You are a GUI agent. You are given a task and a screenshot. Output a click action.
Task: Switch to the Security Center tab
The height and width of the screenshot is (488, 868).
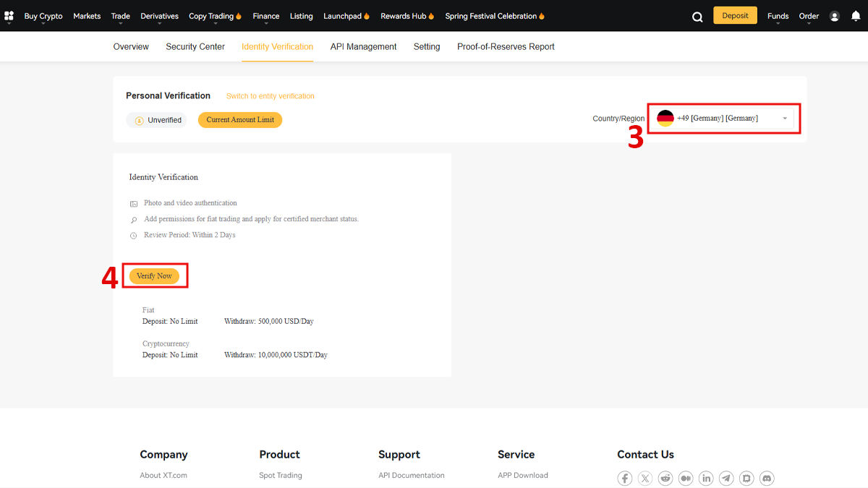(195, 46)
